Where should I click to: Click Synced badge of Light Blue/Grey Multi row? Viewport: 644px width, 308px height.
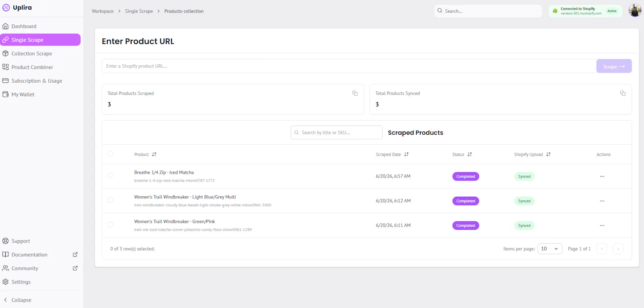[524, 201]
